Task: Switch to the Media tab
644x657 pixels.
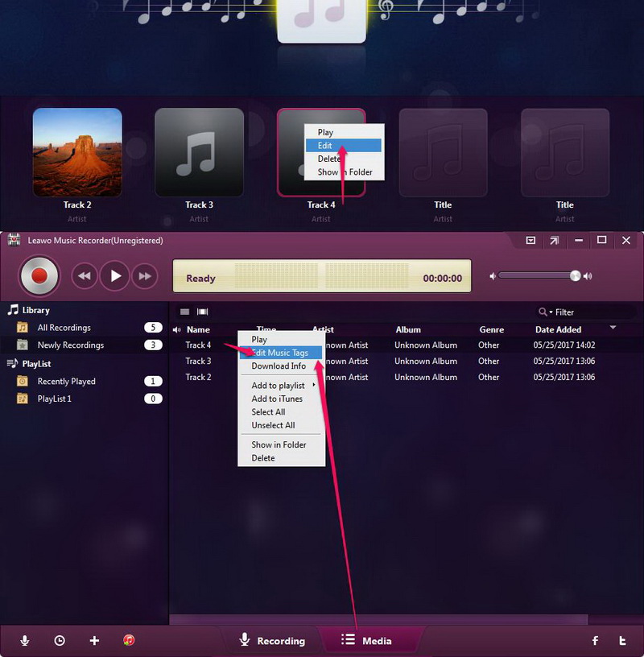Action: (x=366, y=641)
